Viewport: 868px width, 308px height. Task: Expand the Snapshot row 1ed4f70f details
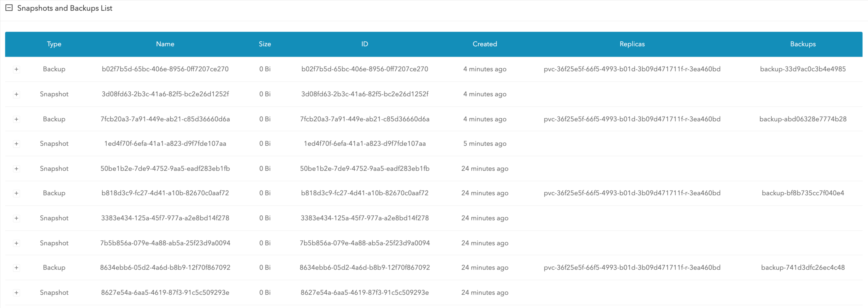[16, 143]
